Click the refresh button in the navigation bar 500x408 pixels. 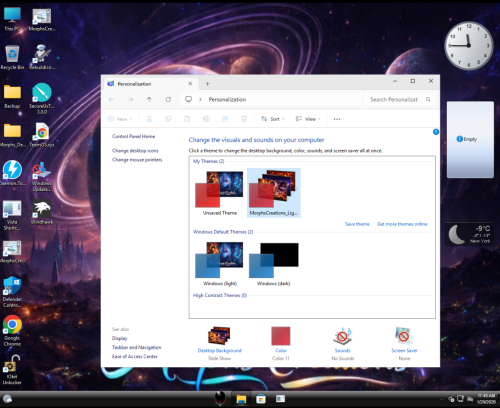coord(168,99)
